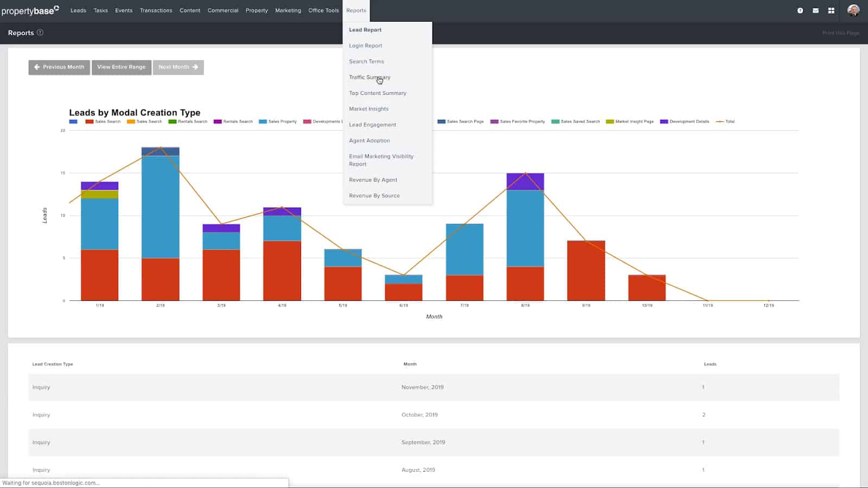Screen dimensions: 868x488
Task: Toggle Market Insight Page legend series
Action: click(630, 121)
